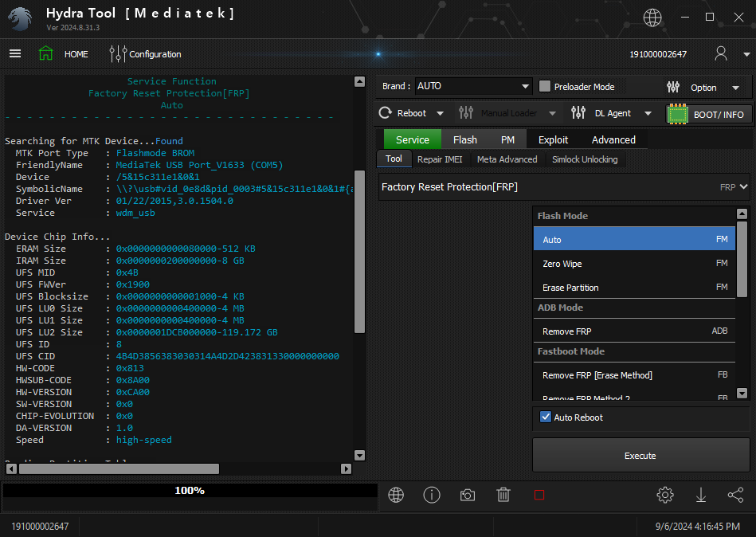The height and width of the screenshot is (537, 756).
Task: Click the HOME label
Action: coord(76,54)
